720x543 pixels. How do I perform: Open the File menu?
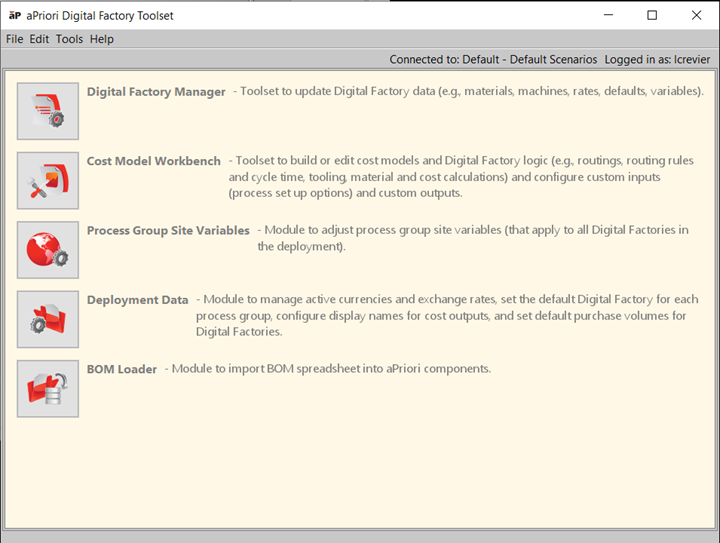tap(14, 39)
